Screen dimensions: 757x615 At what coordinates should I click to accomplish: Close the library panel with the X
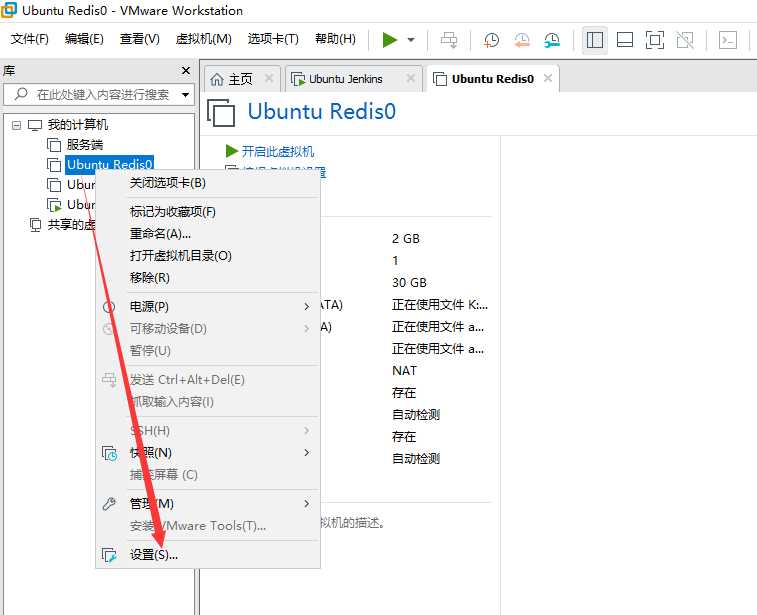186,70
